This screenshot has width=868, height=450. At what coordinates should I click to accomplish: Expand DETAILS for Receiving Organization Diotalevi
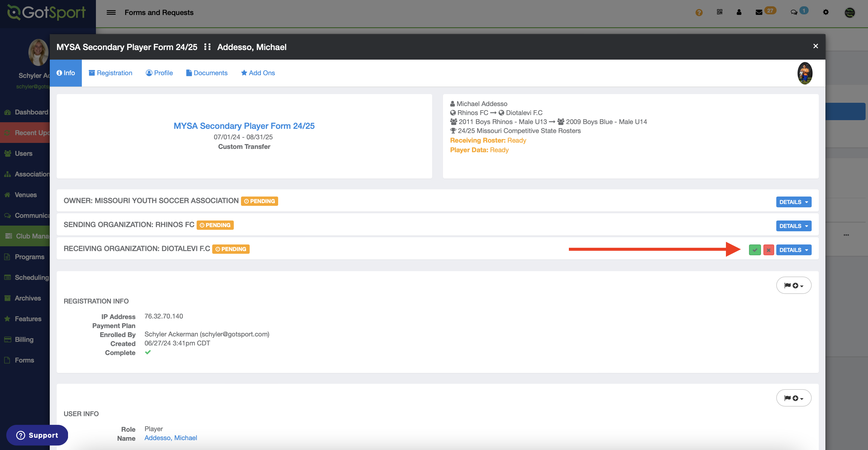pos(794,250)
